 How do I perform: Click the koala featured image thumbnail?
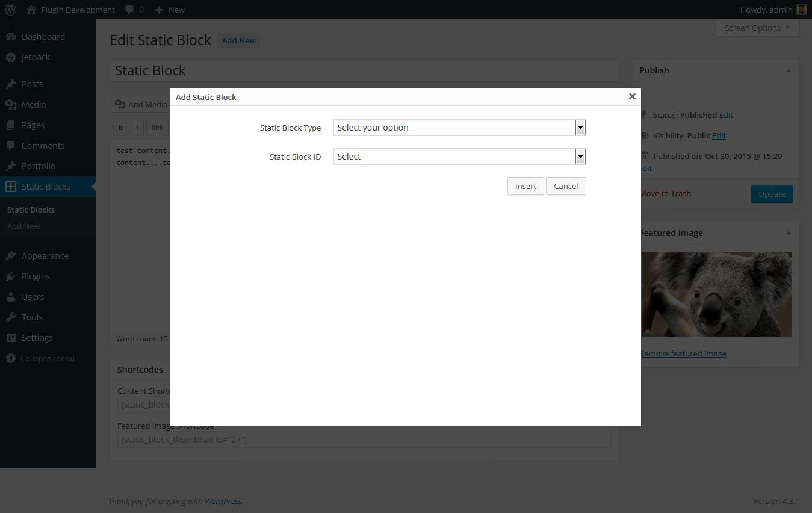click(716, 294)
